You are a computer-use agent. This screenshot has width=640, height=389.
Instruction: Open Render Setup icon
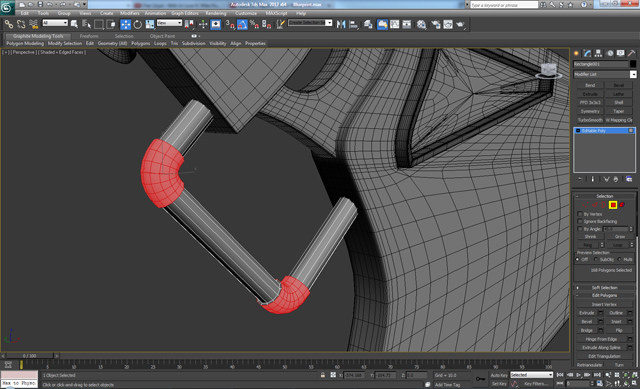436,24
